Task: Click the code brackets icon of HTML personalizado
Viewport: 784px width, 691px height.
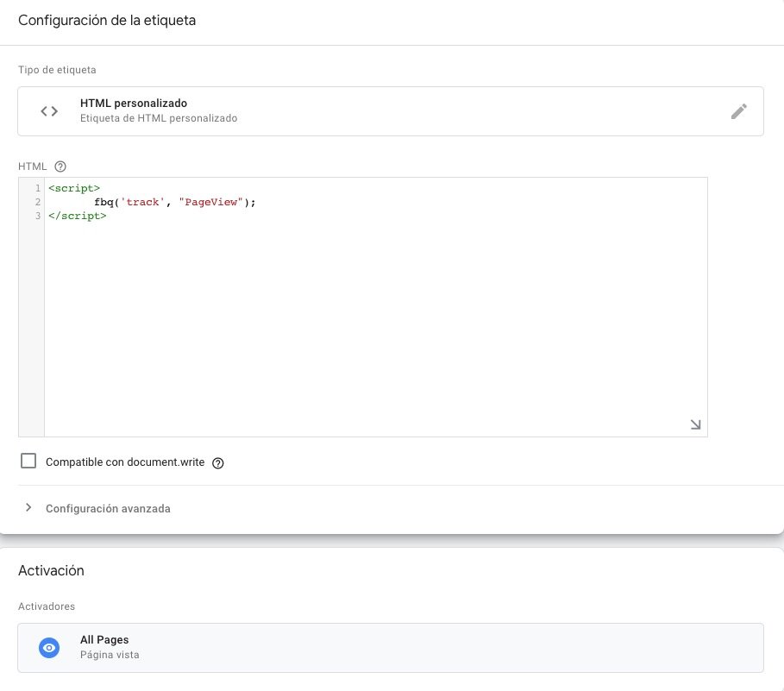Action: coord(49,111)
